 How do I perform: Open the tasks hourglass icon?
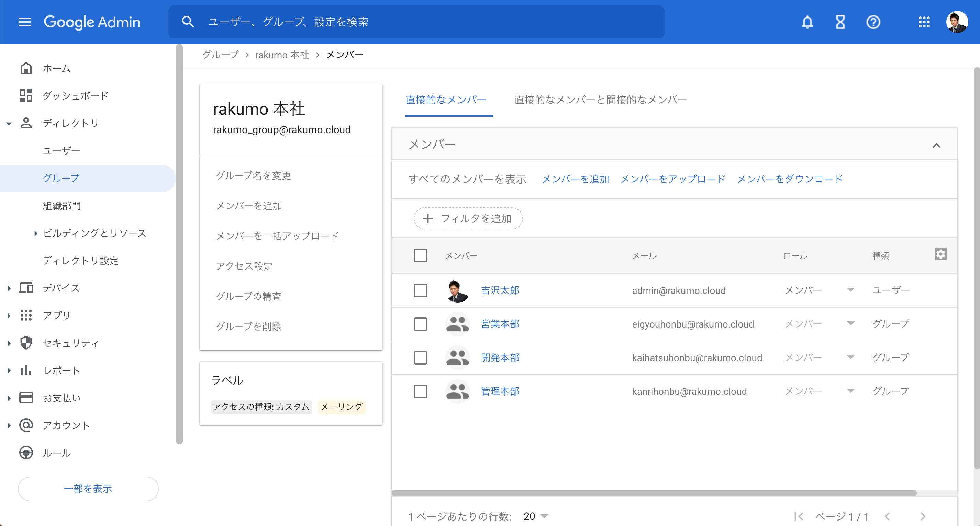pos(840,22)
